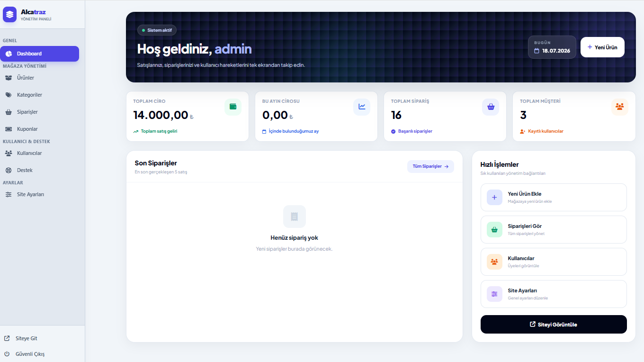Click the Son Siparişler heading
Viewport: 644px width, 362px height.
click(x=156, y=163)
